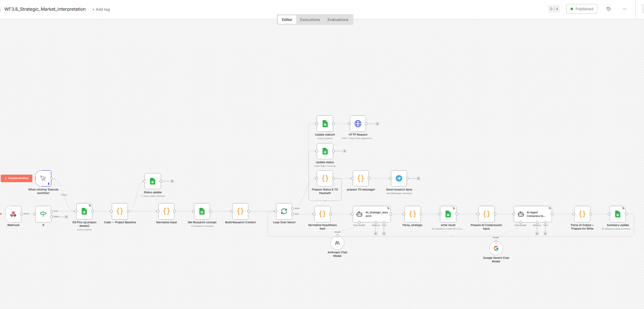Switch to the Executions tab
Viewport: 644px width, 309px height.
coord(310,20)
